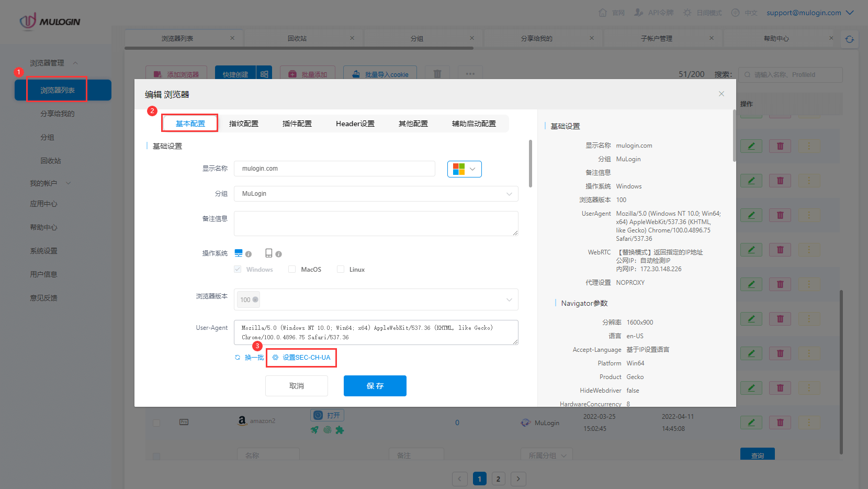Viewport: 868px width, 489px height.
Task: Open the color swatch picker beside display name
Action: pyautogui.click(x=464, y=169)
